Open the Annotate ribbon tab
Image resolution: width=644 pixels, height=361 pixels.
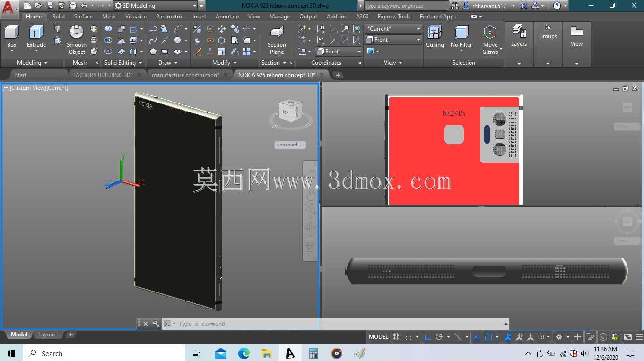coord(227,17)
